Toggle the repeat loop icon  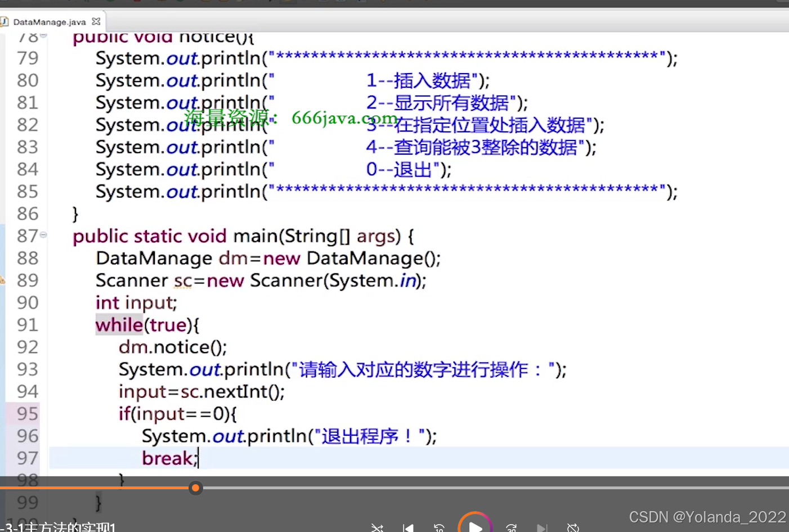573,528
